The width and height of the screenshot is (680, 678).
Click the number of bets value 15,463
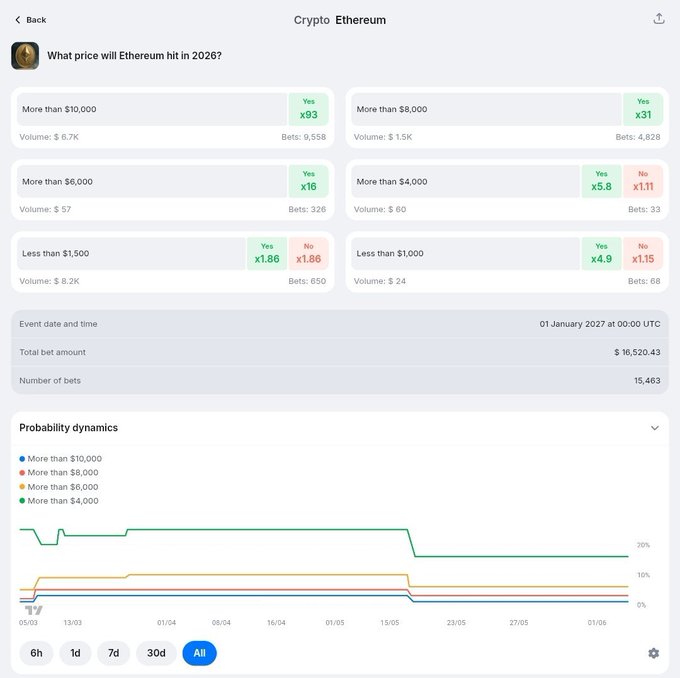(x=647, y=380)
